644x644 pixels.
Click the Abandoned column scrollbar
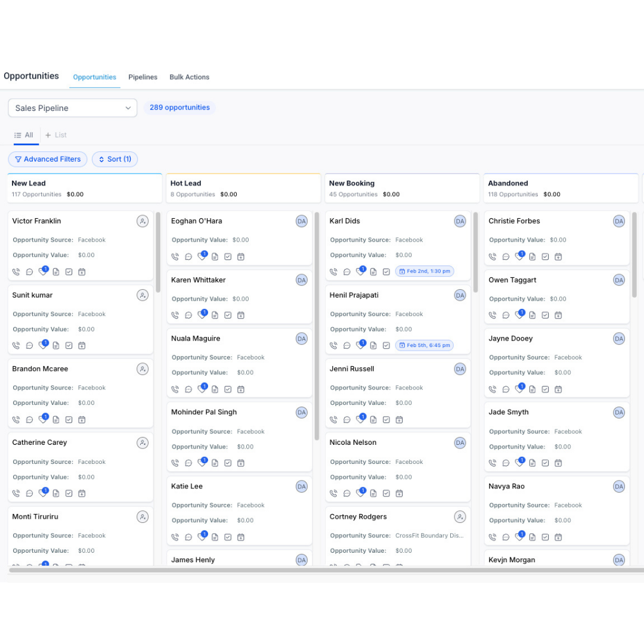pyautogui.click(x=634, y=255)
